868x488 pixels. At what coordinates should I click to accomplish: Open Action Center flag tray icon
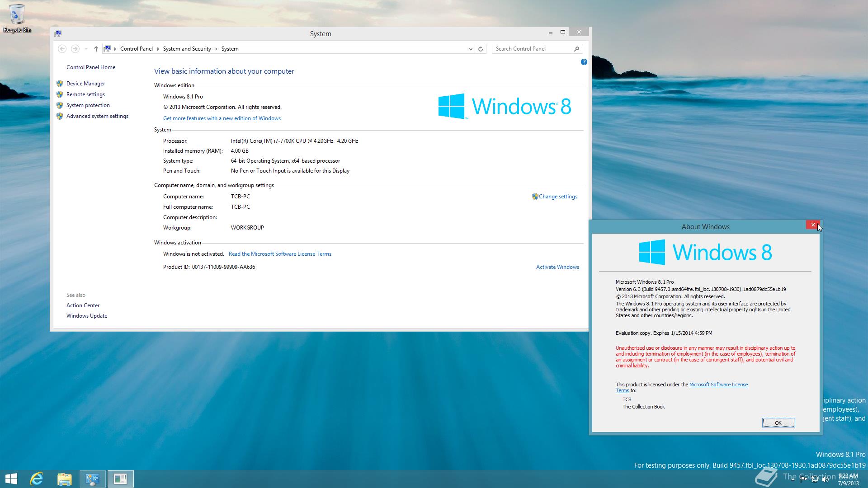[x=804, y=479]
